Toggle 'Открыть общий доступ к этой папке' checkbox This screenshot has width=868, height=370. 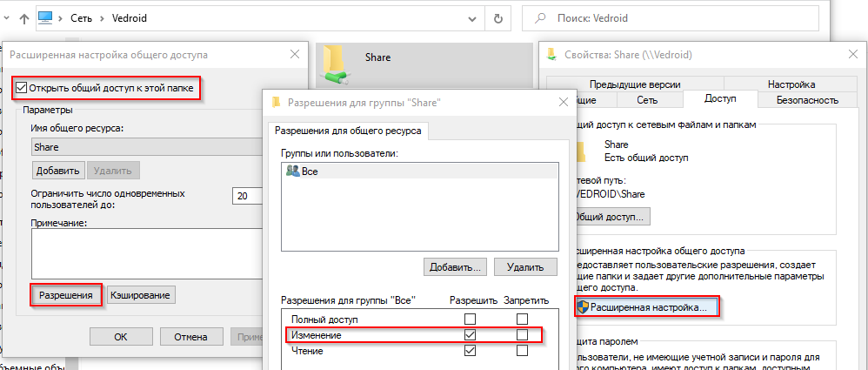[22, 88]
